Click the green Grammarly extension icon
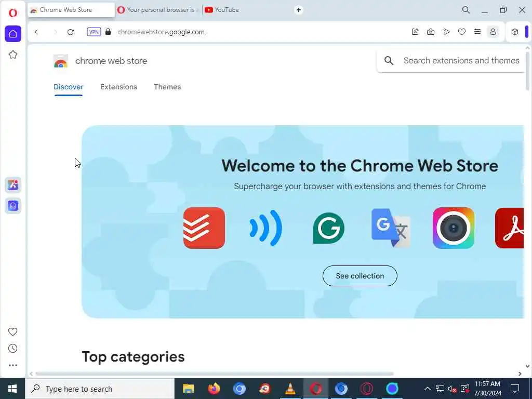Viewport: 532px width, 399px height. coord(329,228)
